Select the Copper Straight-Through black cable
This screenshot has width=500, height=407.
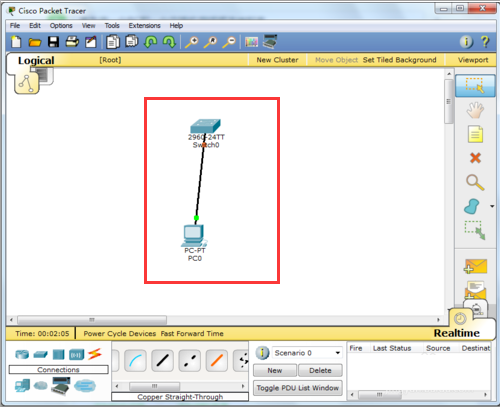click(162, 360)
